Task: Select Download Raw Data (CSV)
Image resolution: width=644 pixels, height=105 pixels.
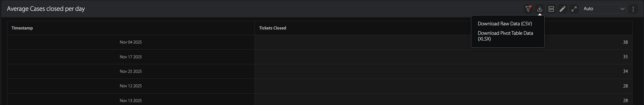Action: (x=505, y=24)
